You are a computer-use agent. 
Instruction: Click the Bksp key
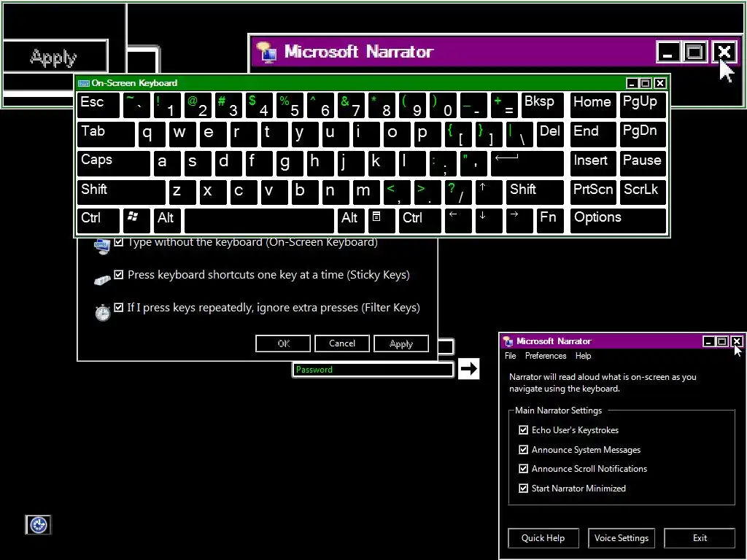click(x=543, y=105)
